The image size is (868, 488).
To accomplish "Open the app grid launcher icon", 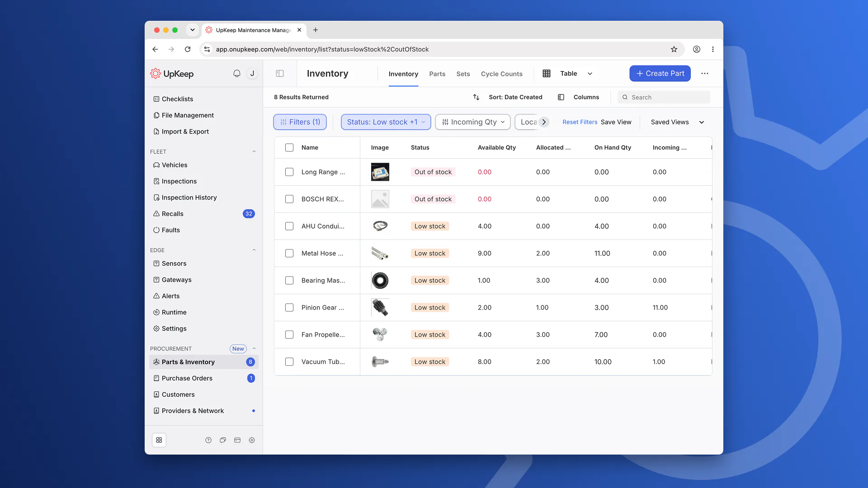I will 159,440.
